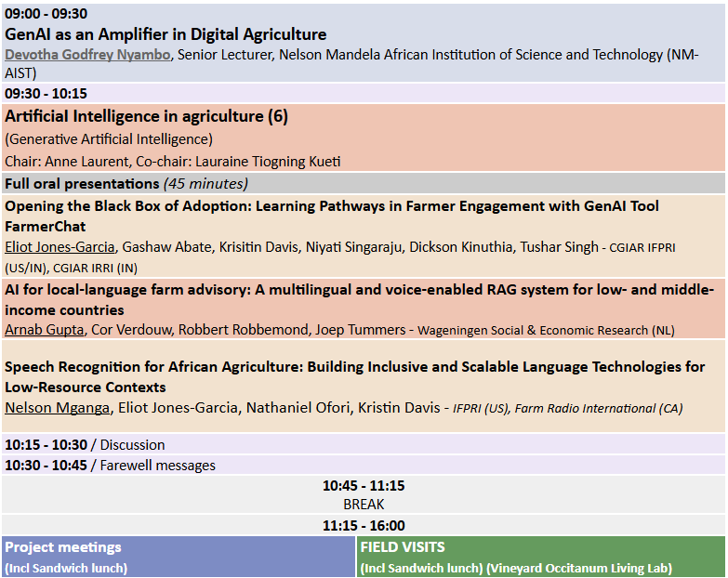Click the GenAI as an Amplifier talk title

165,34
